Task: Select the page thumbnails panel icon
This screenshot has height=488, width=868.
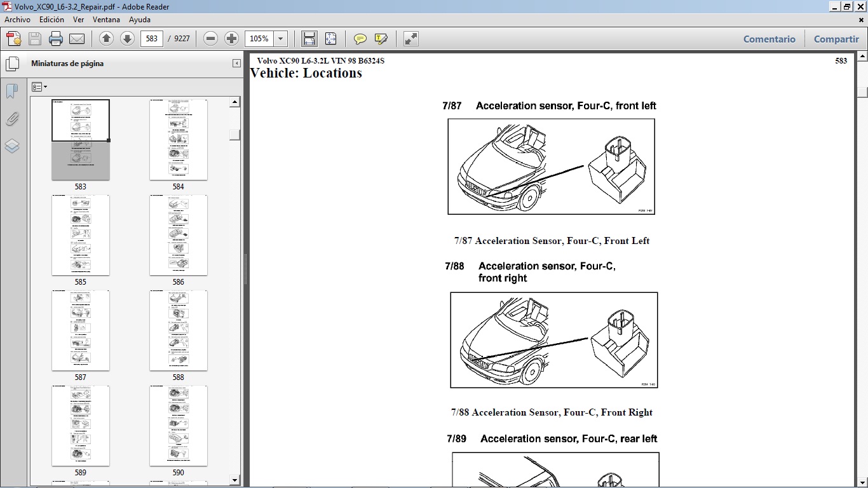Action: pos(12,64)
